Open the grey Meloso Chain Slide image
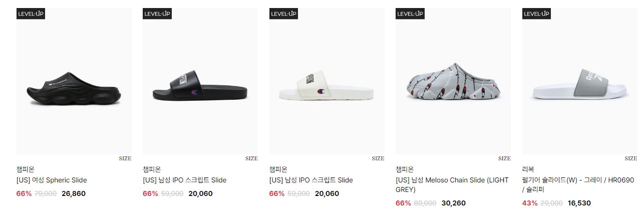The height and width of the screenshot is (208, 644). [453, 81]
